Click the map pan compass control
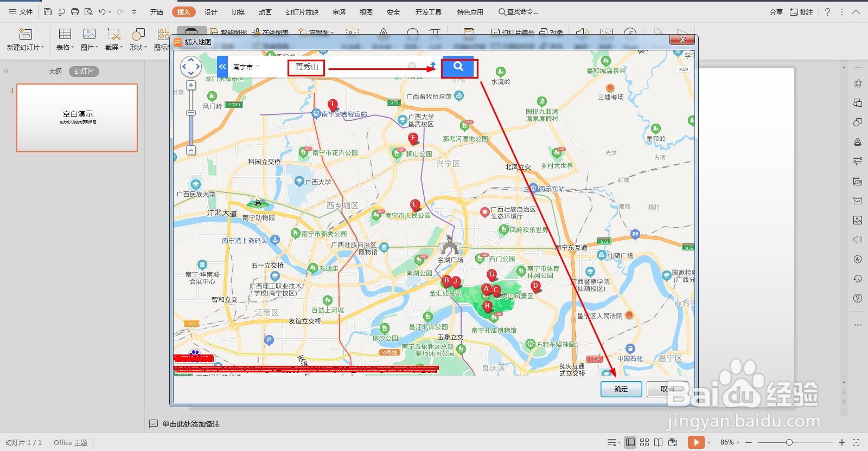The image size is (868, 451). [191, 67]
